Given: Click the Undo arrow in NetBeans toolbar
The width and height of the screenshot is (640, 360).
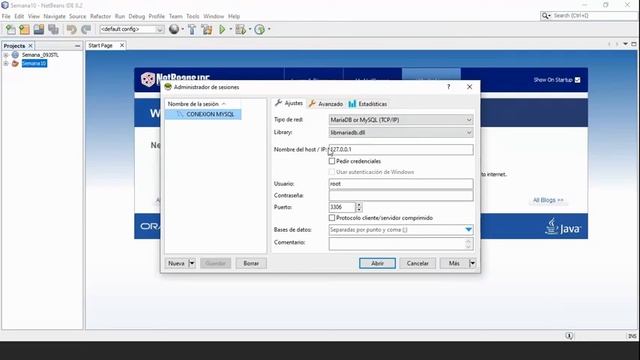Looking at the screenshot, I should tap(71, 29).
